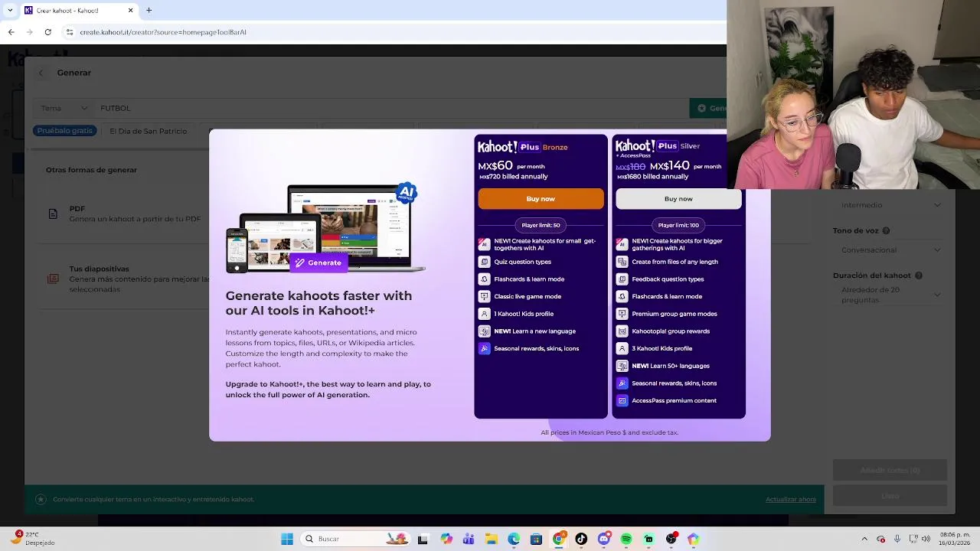Click the 'Feedback question types' icon
Viewport: 980px width, 551px height.
(622, 279)
